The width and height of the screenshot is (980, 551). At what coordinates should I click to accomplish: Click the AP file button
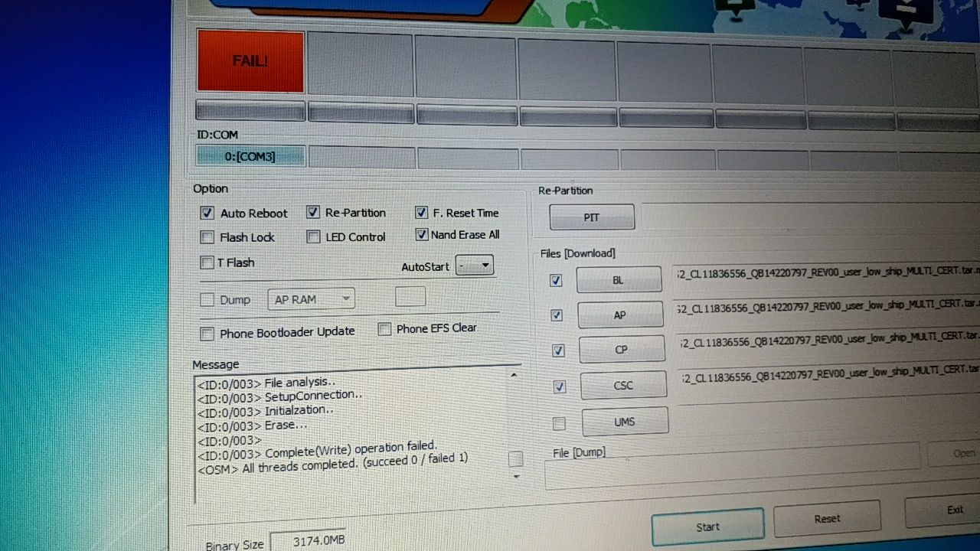[x=620, y=315]
